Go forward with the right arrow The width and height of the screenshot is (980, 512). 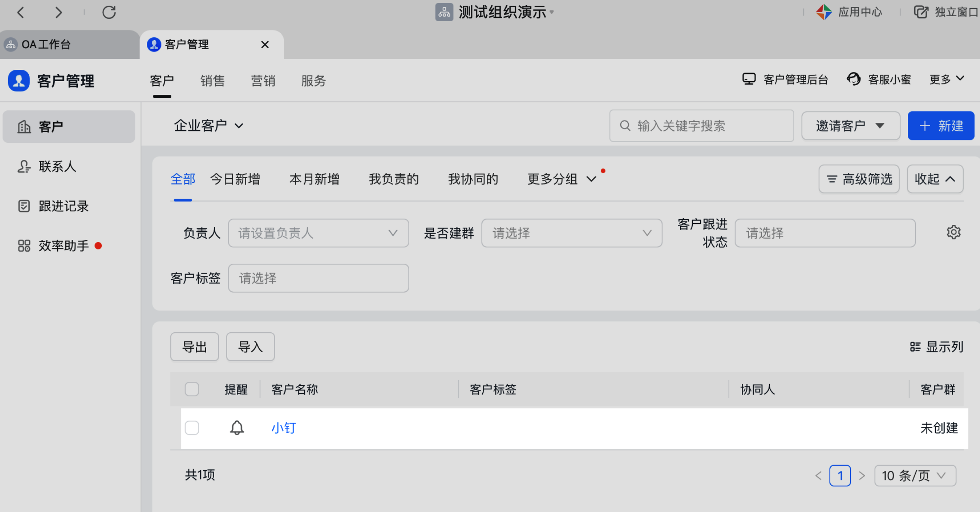[58, 13]
